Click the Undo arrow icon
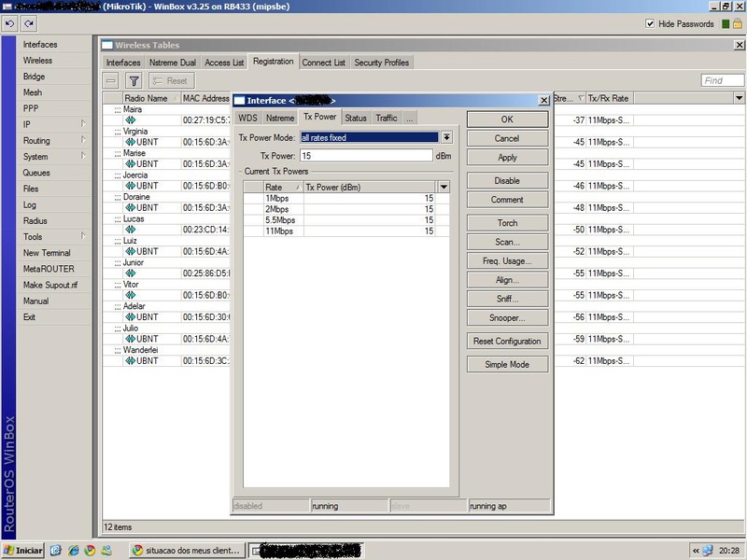Viewport: 747px width, 560px height. pos(10,23)
